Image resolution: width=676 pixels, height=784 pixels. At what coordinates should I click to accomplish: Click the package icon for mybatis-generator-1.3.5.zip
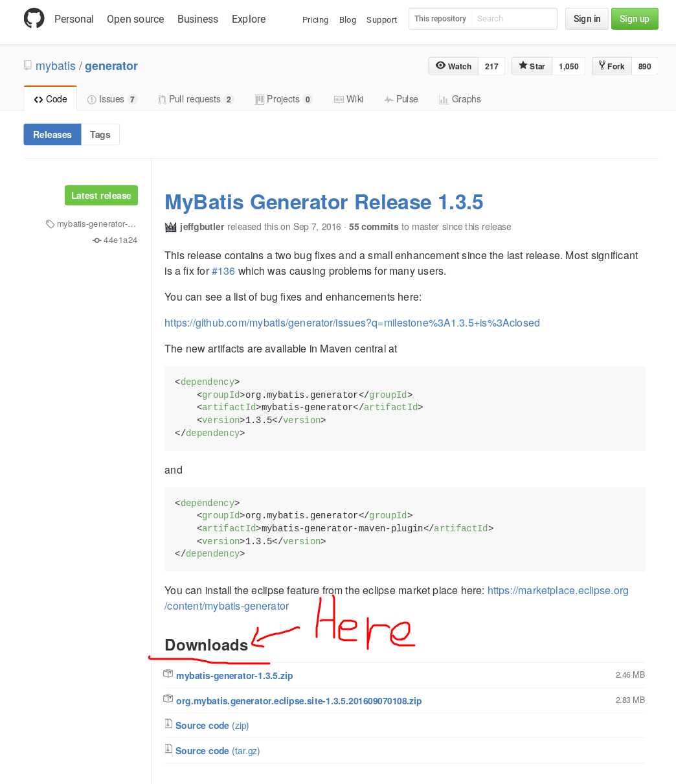[x=168, y=674]
